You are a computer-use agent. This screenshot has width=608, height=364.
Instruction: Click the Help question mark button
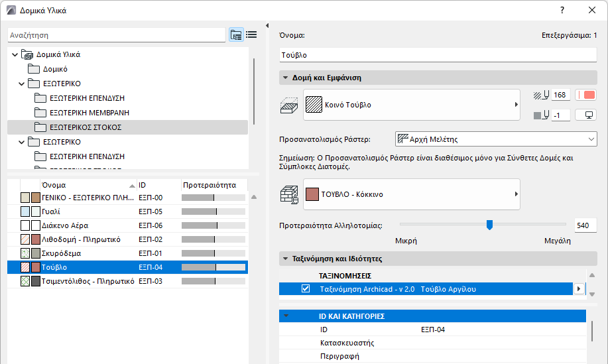click(x=562, y=10)
